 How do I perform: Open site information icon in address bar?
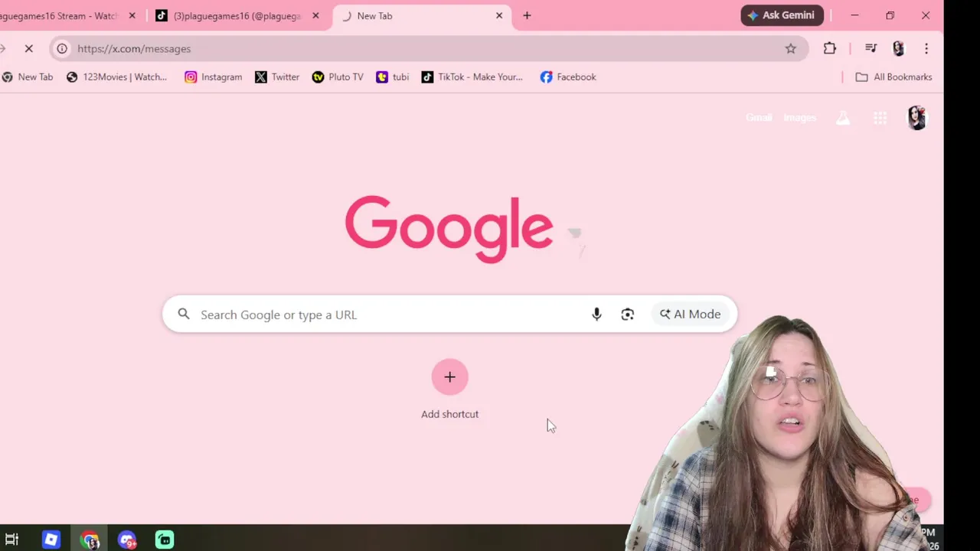coord(62,48)
